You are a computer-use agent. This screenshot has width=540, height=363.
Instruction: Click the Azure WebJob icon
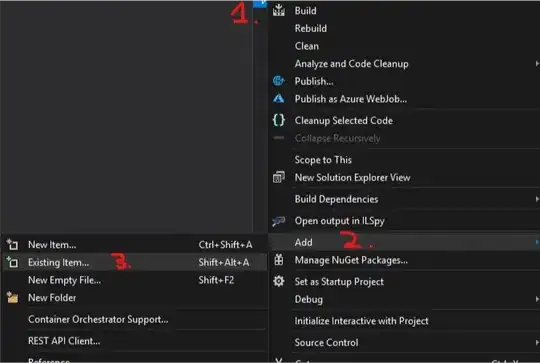(279, 99)
